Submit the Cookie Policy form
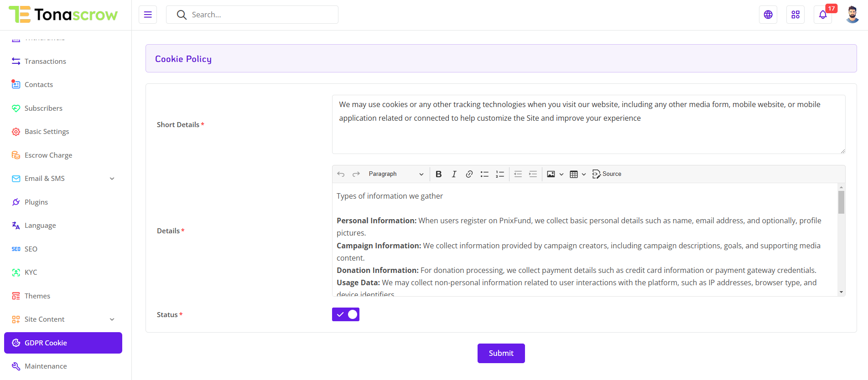Viewport: 868px width, 380px height. 501,353
